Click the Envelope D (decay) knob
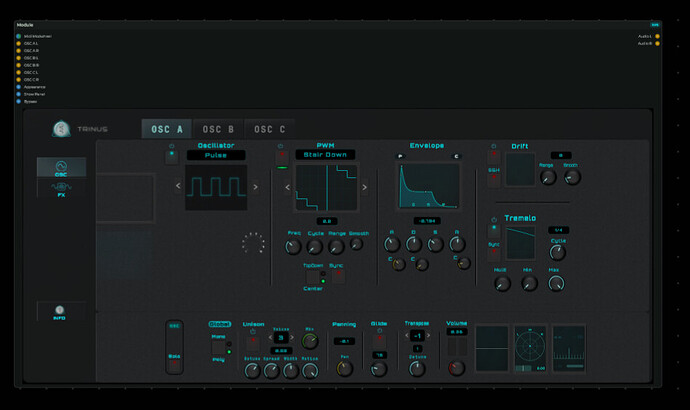Viewport: 690px width, 410px height. point(414,244)
